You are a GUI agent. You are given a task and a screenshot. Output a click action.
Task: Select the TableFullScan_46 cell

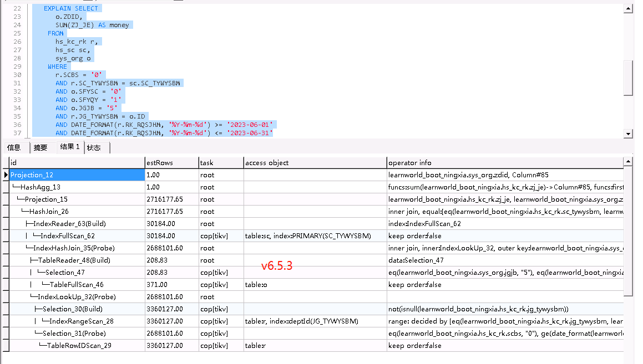pos(77,285)
